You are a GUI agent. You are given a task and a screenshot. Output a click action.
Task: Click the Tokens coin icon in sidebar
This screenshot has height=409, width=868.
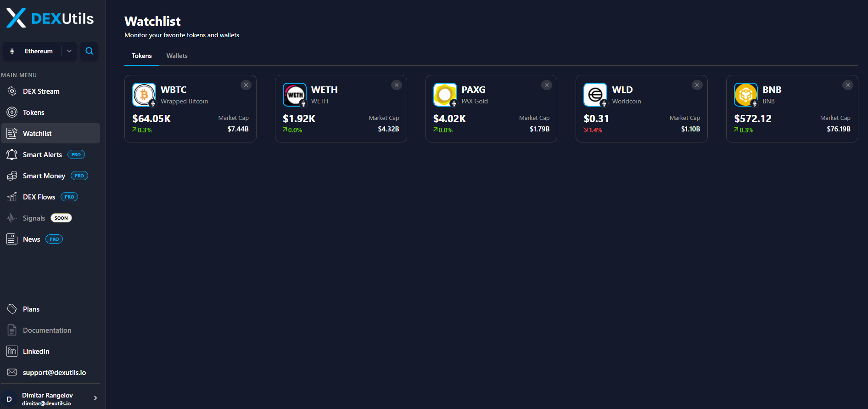tap(12, 112)
